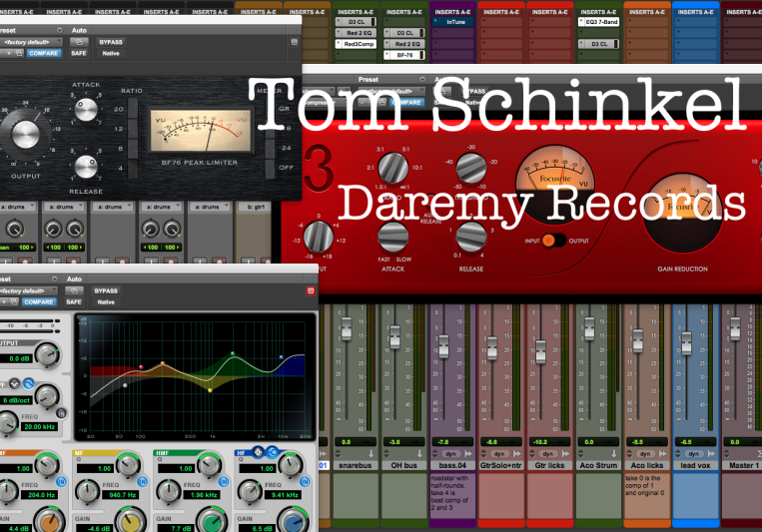Open the EQ3 7-Band insert slot
Viewport: 762px width, 532px height.
tap(599, 22)
